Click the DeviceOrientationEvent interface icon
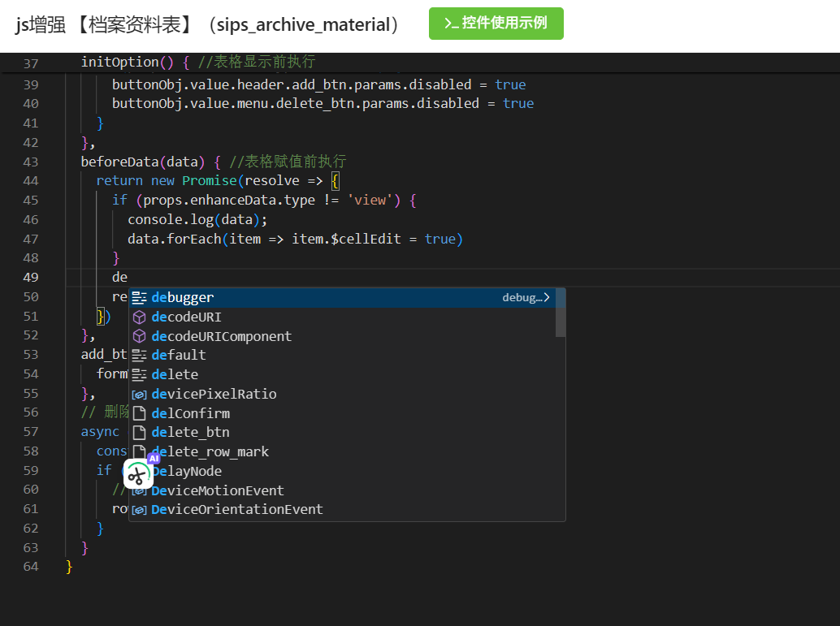This screenshot has width=840, height=626. pyautogui.click(x=139, y=510)
